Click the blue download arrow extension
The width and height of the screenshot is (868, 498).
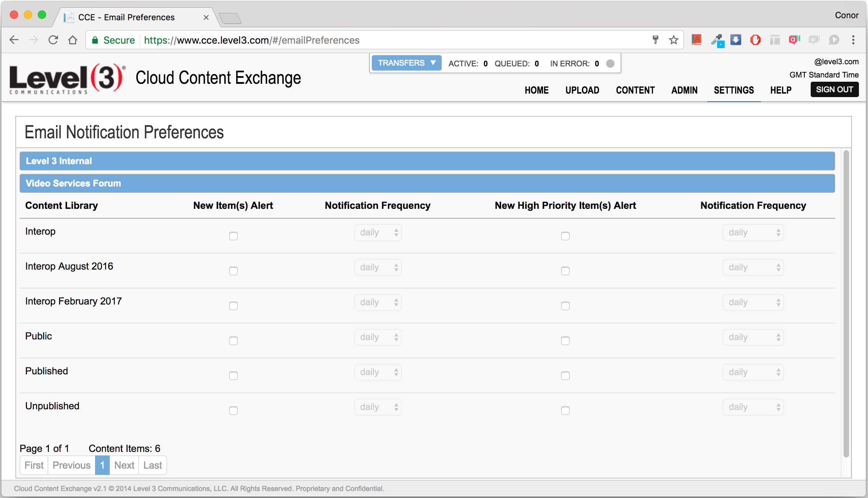pos(736,40)
